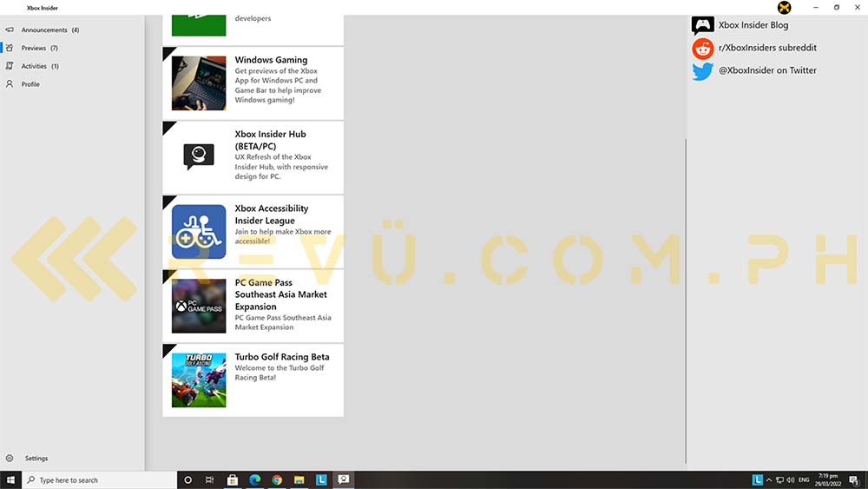Open @XboxInsider on Twitter link
Screen dimensions: 868x489
(x=767, y=70)
